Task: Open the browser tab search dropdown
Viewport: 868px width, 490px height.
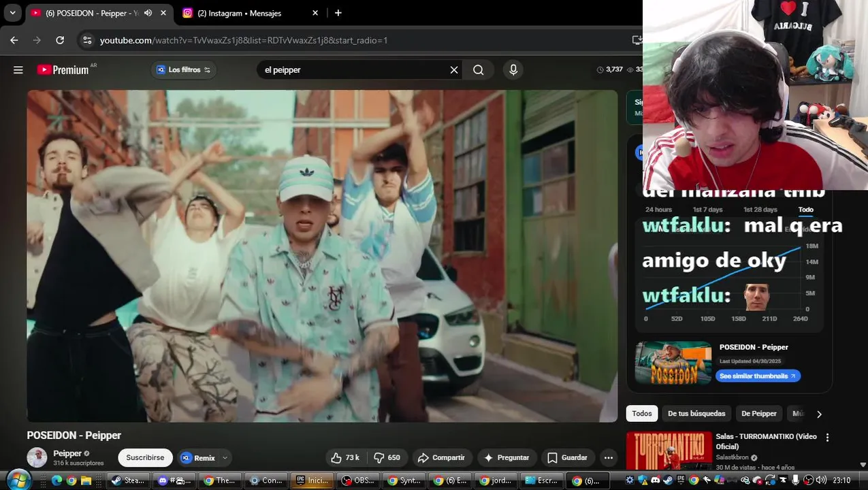Action: (x=12, y=13)
